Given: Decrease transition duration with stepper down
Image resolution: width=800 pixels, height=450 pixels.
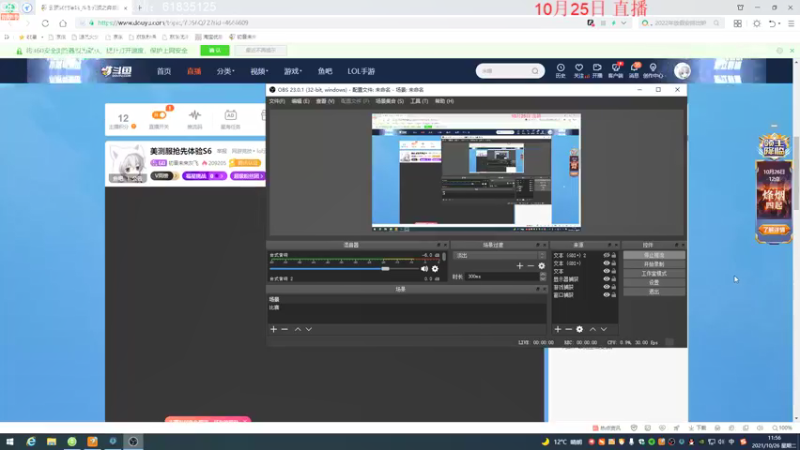Looking at the screenshot, I should [x=542, y=279].
